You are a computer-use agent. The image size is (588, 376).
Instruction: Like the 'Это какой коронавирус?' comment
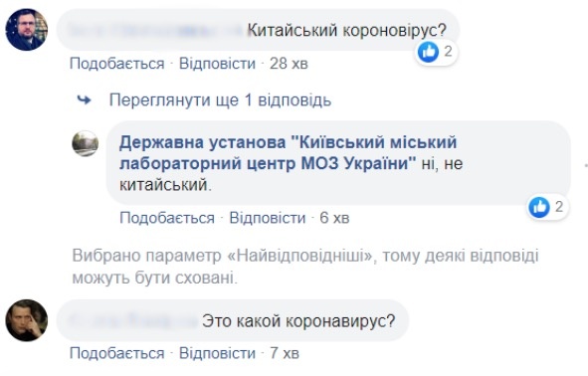tap(117, 353)
